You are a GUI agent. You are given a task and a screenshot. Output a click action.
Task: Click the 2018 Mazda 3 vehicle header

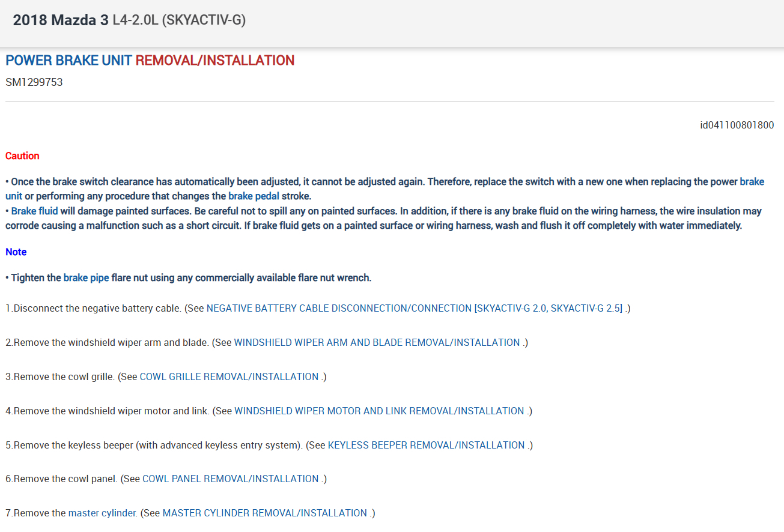point(61,20)
